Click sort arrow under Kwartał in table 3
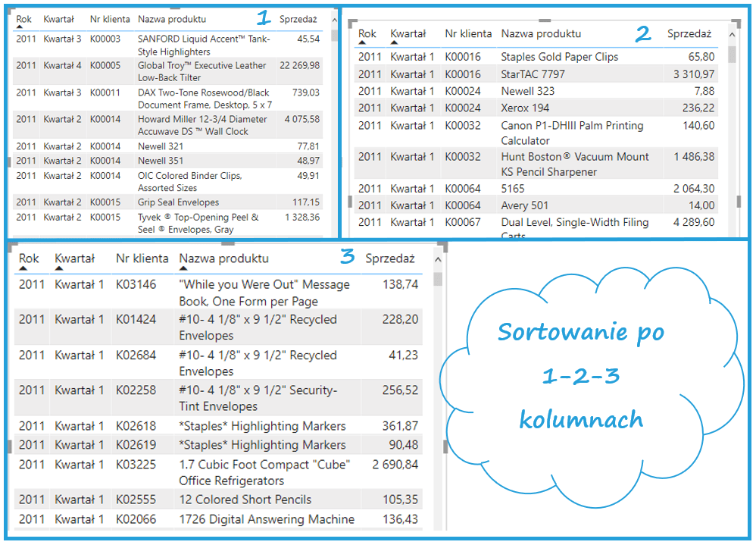Image resolution: width=756 pixels, height=545 pixels. [x=59, y=268]
